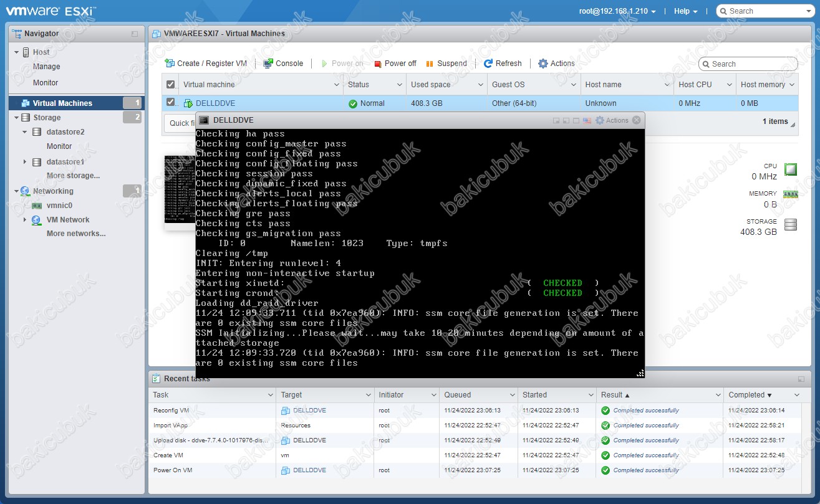Click the second console window size icon

click(x=566, y=120)
